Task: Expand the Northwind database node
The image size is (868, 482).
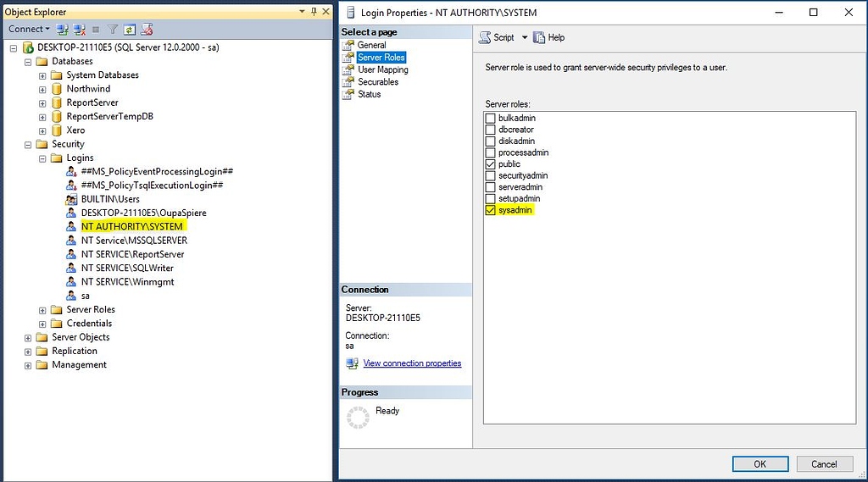Action: (42, 89)
